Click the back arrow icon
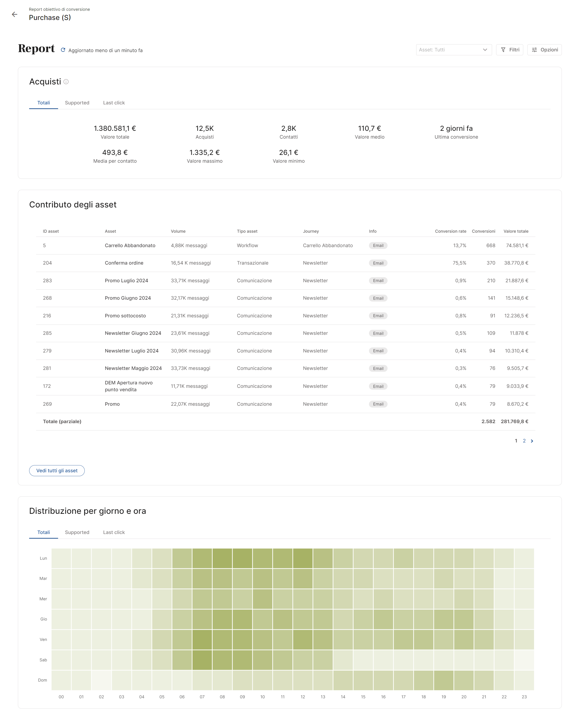 pyautogui.click(x=14, y=14)
